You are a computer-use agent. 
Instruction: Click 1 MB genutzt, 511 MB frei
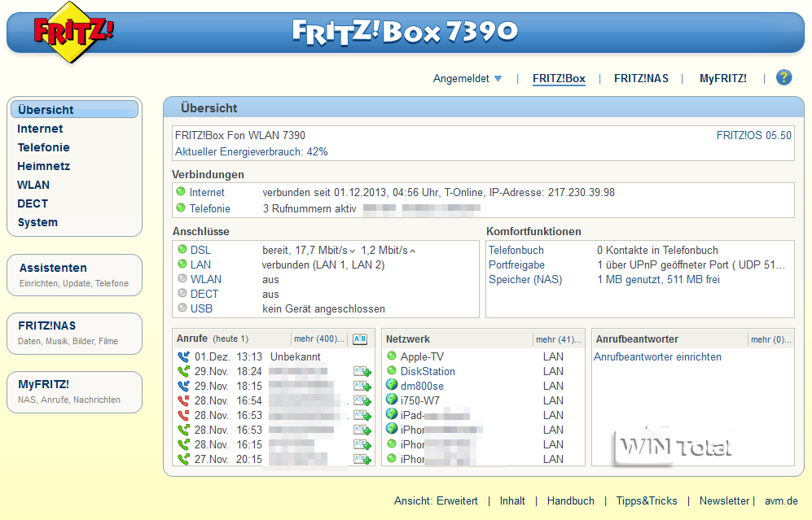tap(658, 279)
